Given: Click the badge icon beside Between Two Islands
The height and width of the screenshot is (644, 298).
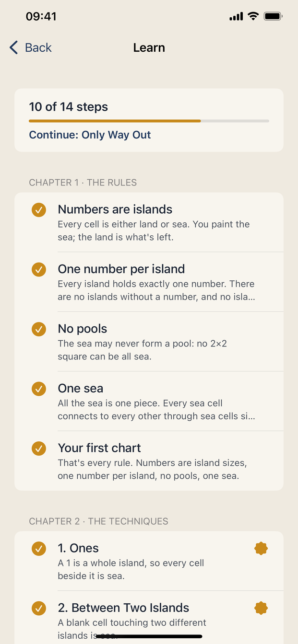Looking at the screenshot, I should click(x=261, y=608).
